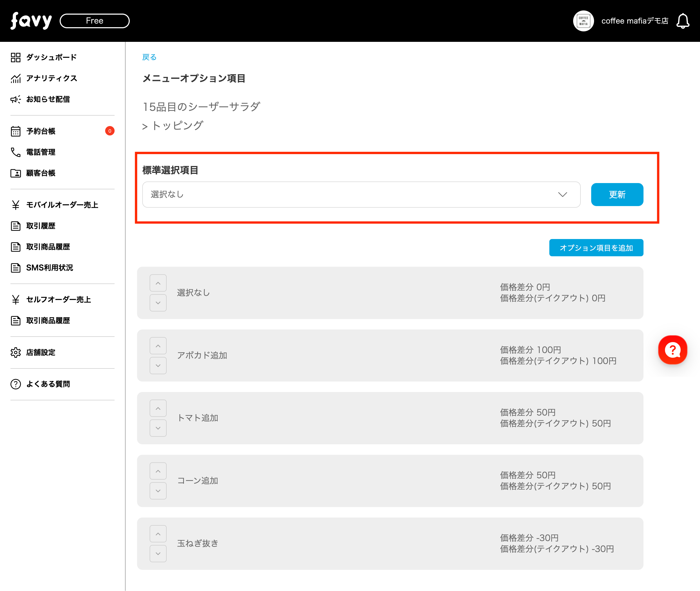Open アナリティクス in the sidebar

click(51, 78)
